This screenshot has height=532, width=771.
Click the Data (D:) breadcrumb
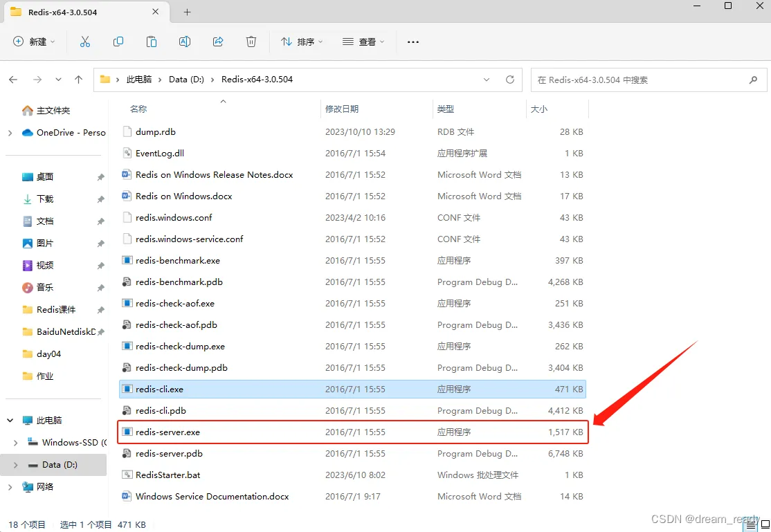point(186,79)
